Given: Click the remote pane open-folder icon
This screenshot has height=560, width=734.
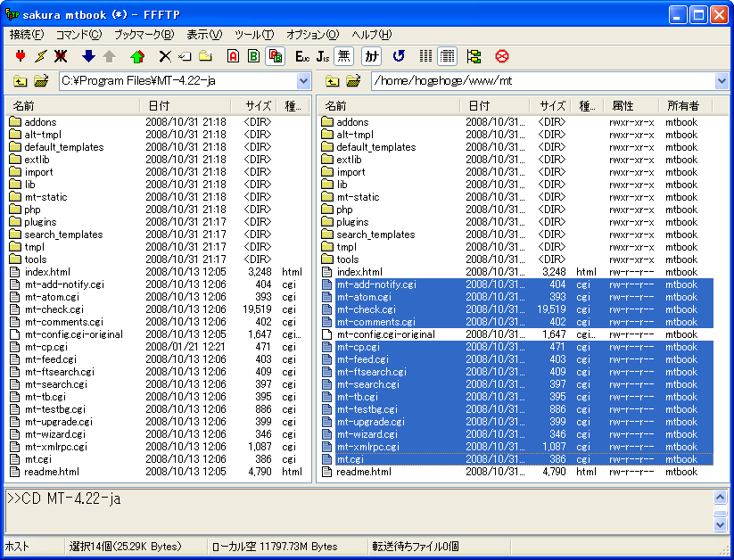Looking at the screenshot, I should point(353,81).
